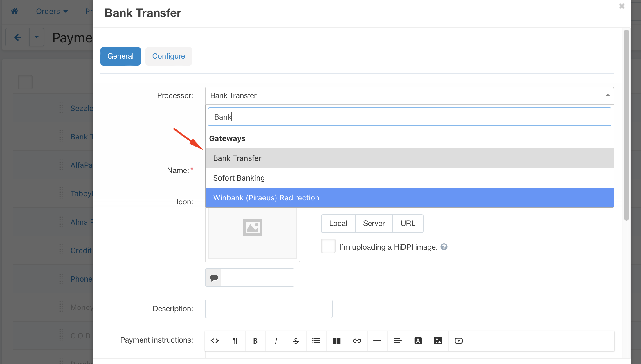This screenshot has width=641, height=364.
Task: Insert an image into Payment instructions
Action: coord(438,340)
